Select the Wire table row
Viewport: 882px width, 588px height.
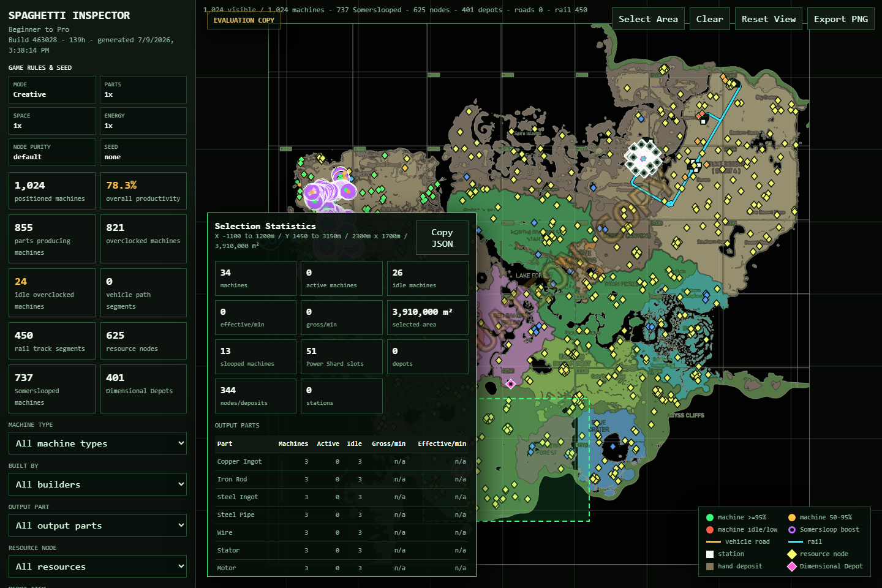click(342, 533)
